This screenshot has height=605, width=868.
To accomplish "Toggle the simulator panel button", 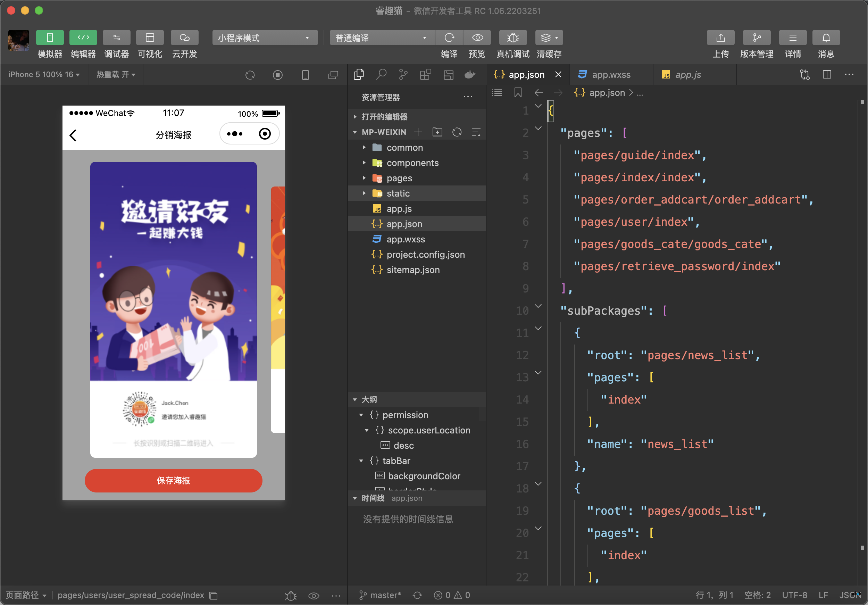I will tap(50, 38).
